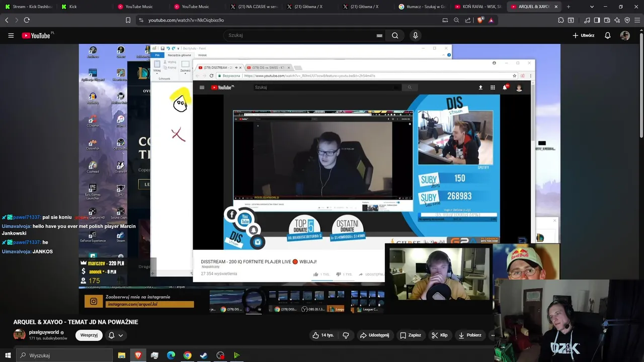This screenshot has width=644, height=362.
Task: Create a clip with the Klip button
Action: (440, 335)
